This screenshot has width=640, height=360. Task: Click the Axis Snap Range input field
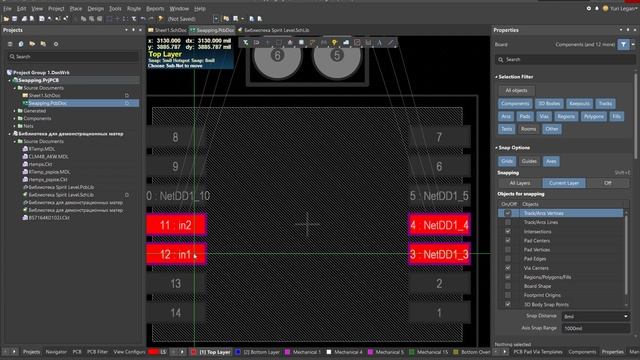596,328
